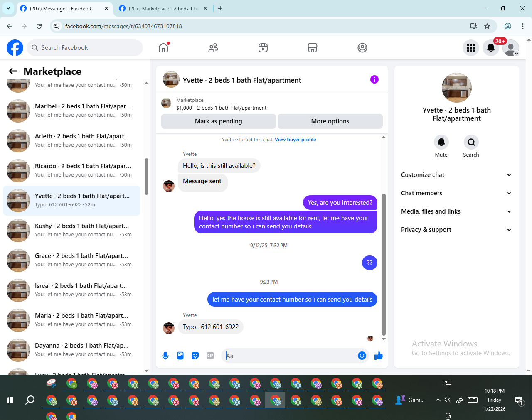Search in conversation with the magnifier icon

pyautogui.click(x=471, y=142)
